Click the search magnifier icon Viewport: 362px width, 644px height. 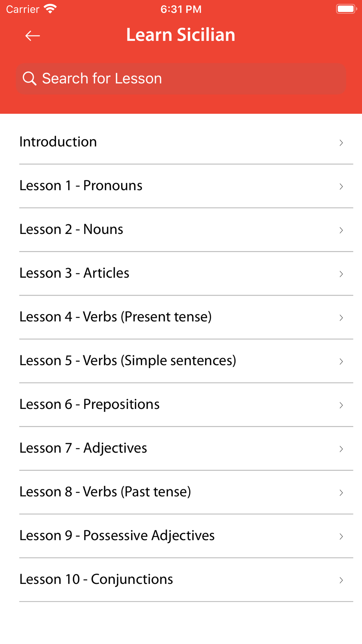pos(29,78)
